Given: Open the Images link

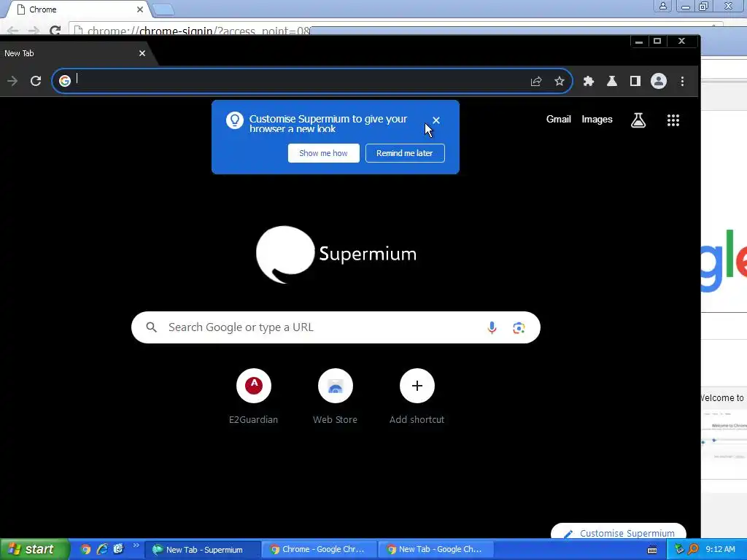Looking at the screenshot, I should coord(597,119).
